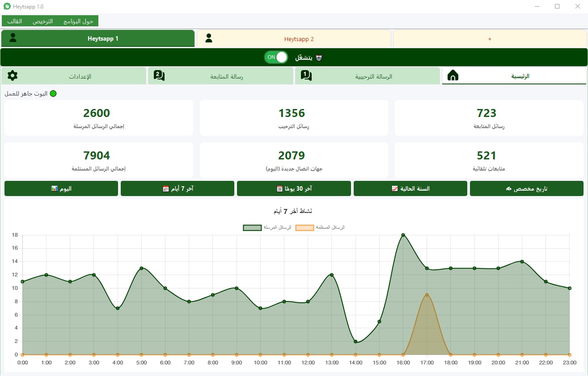Viewport: 588px width, 376px height.
Task: Click the chat bubble icon numbered 2
Action: tap(159, 75)
